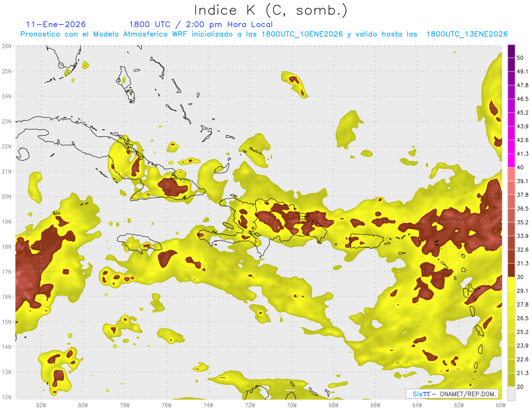Click the color scale value 29.1
Image resolution: width=532 pixels, height=411 pixels.
(523, 291)
